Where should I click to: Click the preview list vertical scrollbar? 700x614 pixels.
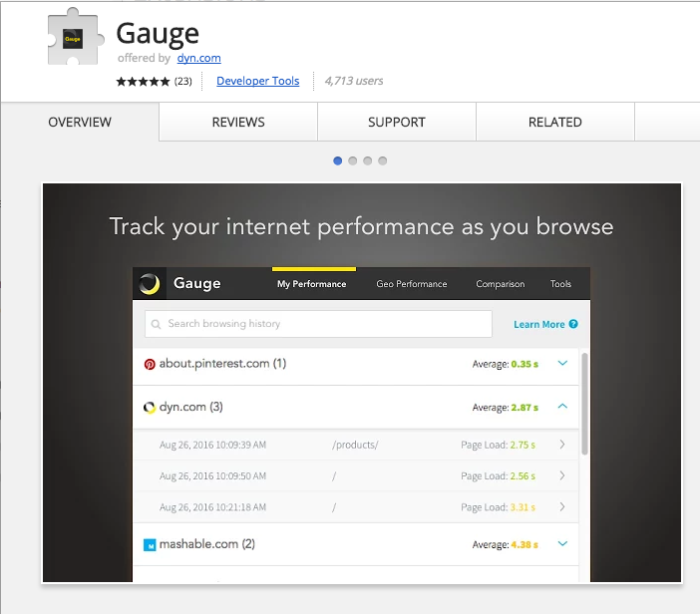coord(584,404)
